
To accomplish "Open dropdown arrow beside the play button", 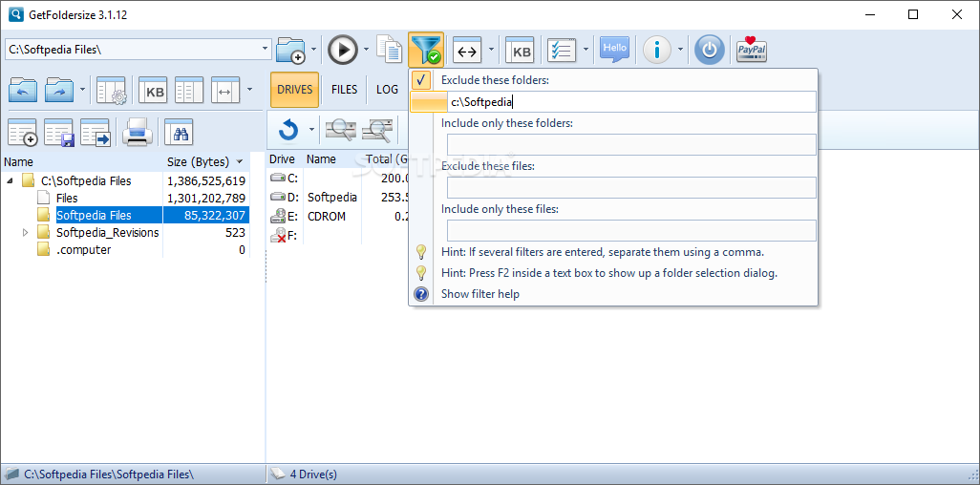I will click(366, 50).
